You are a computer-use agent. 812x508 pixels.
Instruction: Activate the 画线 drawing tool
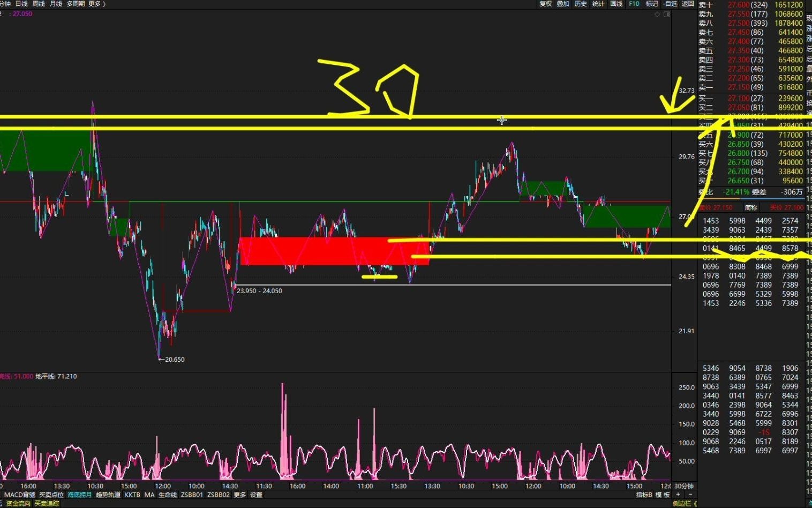coord(616,4)
